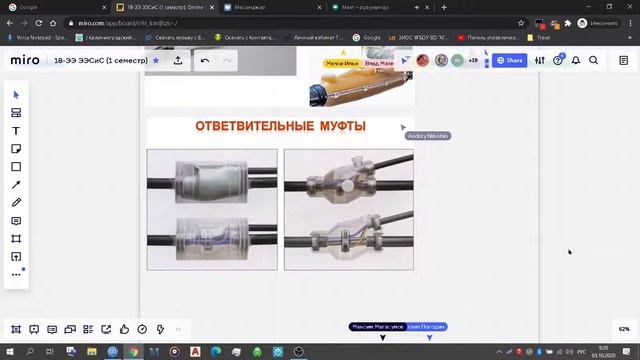Open the Upload tool in left toolbar
This screenshot has width=640, height=360.
coord(16,257)
